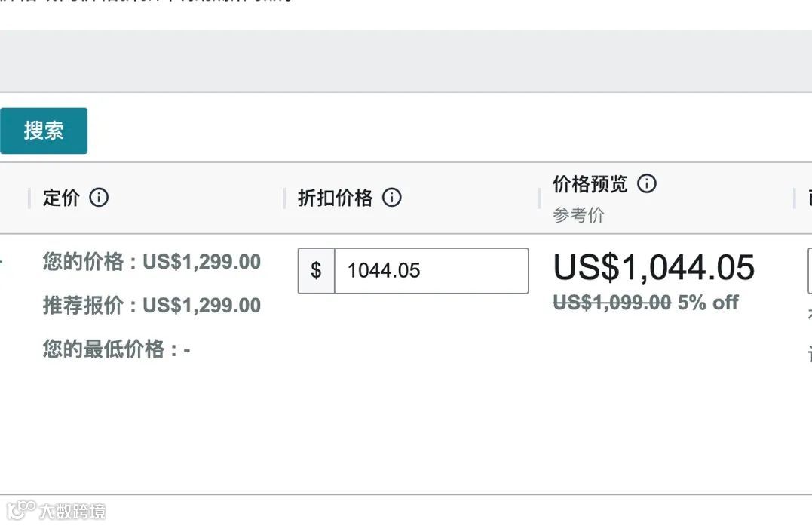Click the 折扣价格 info icon
The image size is (812, 526).
391,198
